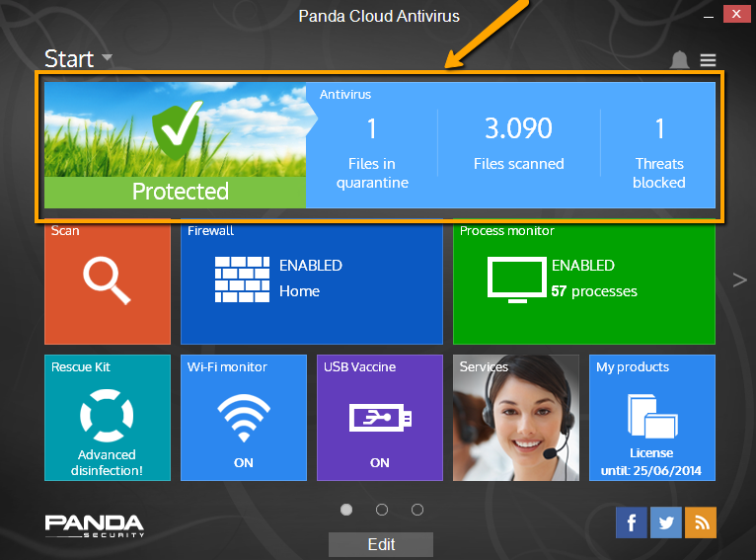Click the Process monitor ENABLED status
The image size is (756, 560).
(583, 266)
